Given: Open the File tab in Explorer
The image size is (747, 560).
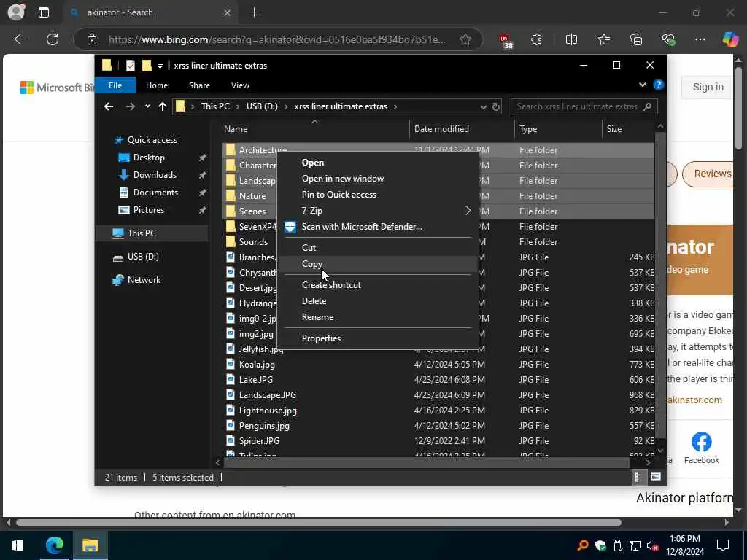Looking at the screenshot, I should point(115,85).
